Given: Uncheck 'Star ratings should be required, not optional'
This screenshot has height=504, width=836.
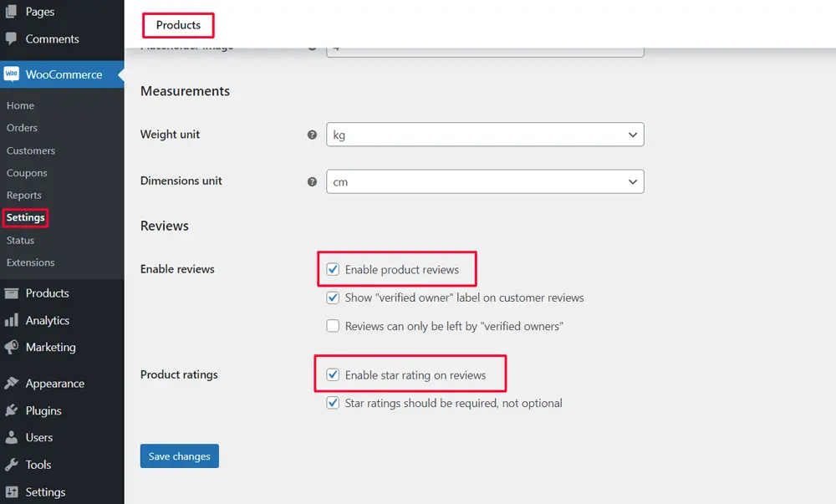Looking at the screenshot, I should 333,403.
